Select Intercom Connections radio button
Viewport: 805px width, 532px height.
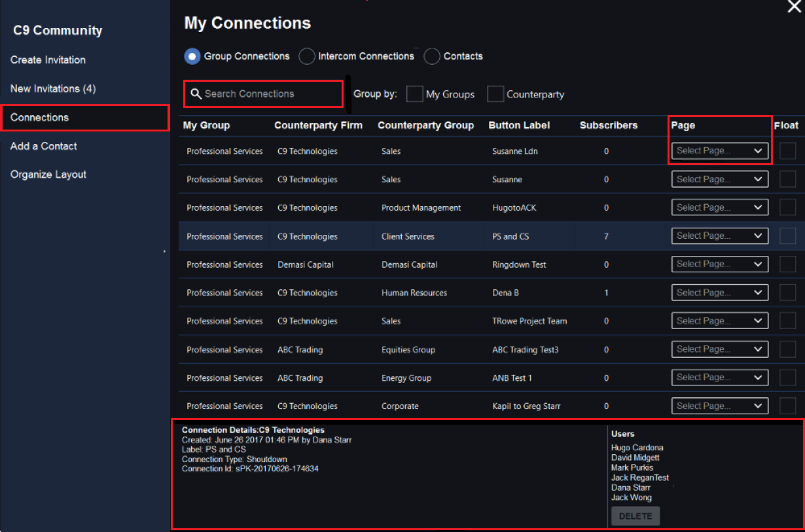tap(307, 57)
